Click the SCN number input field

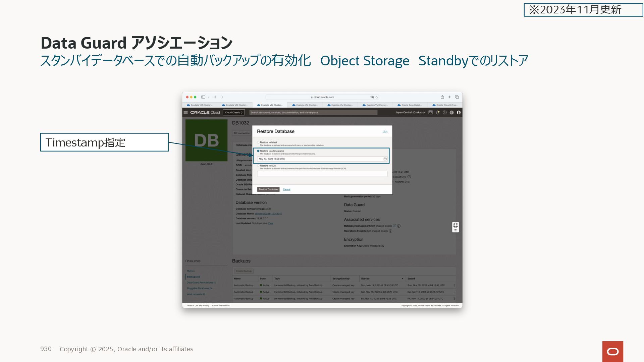322,174
